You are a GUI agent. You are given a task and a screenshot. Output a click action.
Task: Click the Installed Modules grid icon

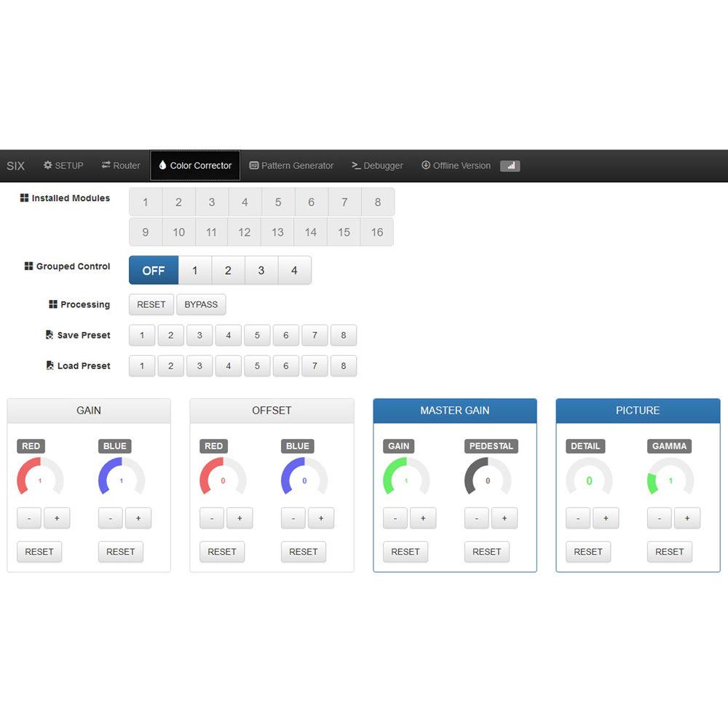coord(25,197)
